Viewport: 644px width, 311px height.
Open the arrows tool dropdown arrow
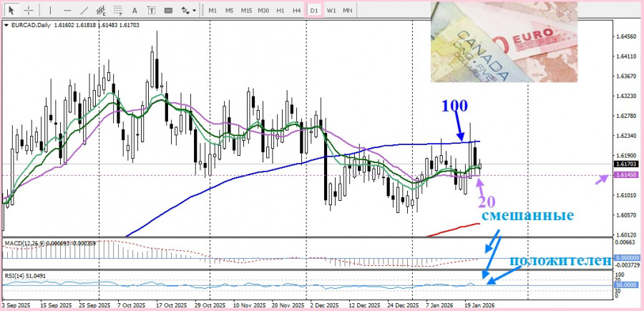click(x=194, y=11)
